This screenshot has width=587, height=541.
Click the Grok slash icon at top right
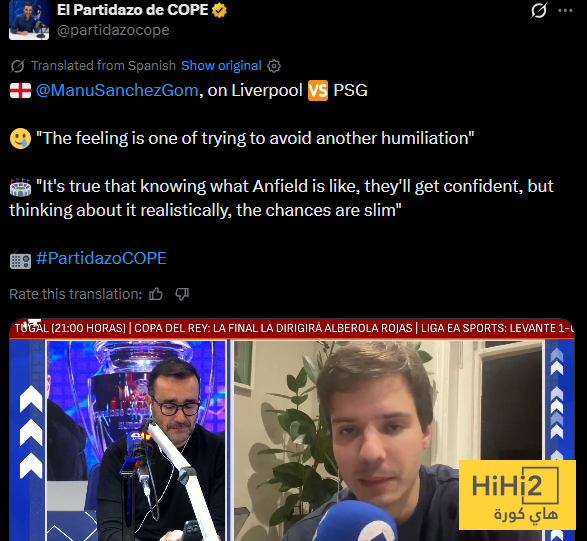(539, 10)
